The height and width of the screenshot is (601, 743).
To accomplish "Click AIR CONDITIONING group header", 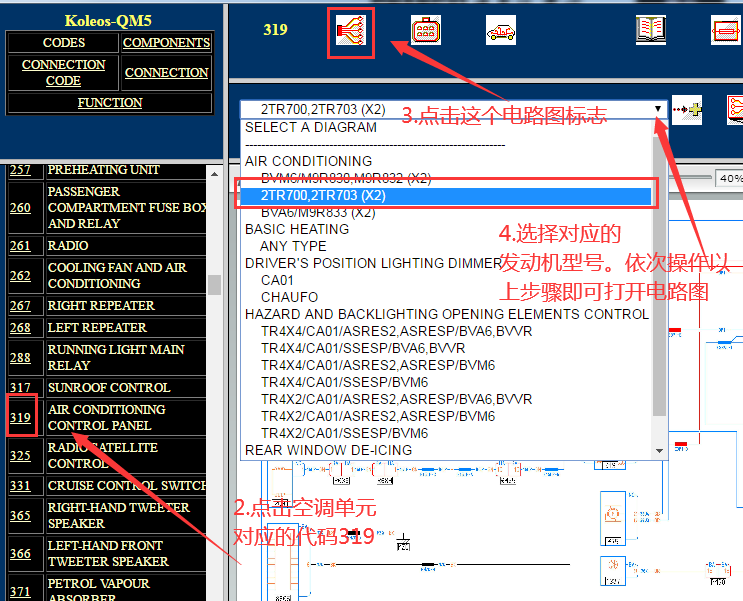I will [x=308, y=161].
